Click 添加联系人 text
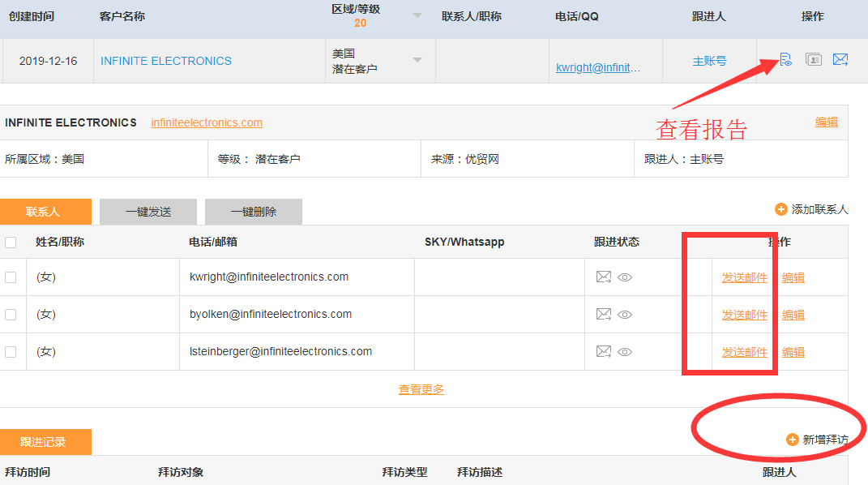Screen dimensions: 868x485 click(x=820, y=209)
